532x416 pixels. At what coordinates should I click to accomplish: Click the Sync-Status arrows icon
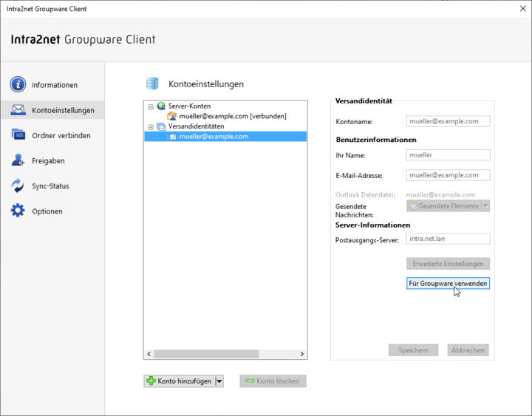[x=18, y=185]
